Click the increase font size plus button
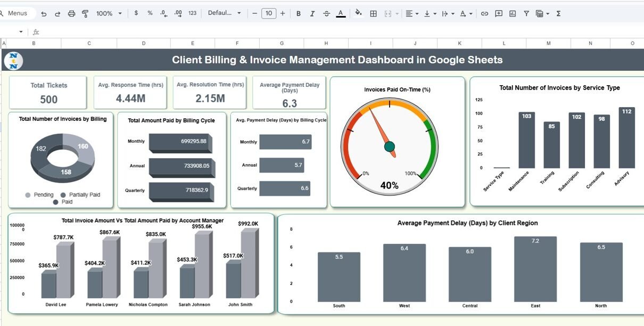 pyautogui.click(x=283, y=13)
